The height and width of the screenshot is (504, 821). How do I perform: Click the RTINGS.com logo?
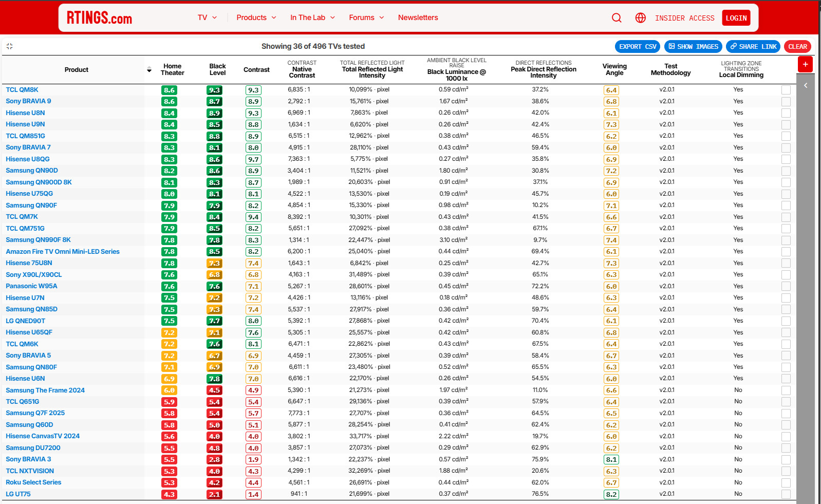click(99, 18)
